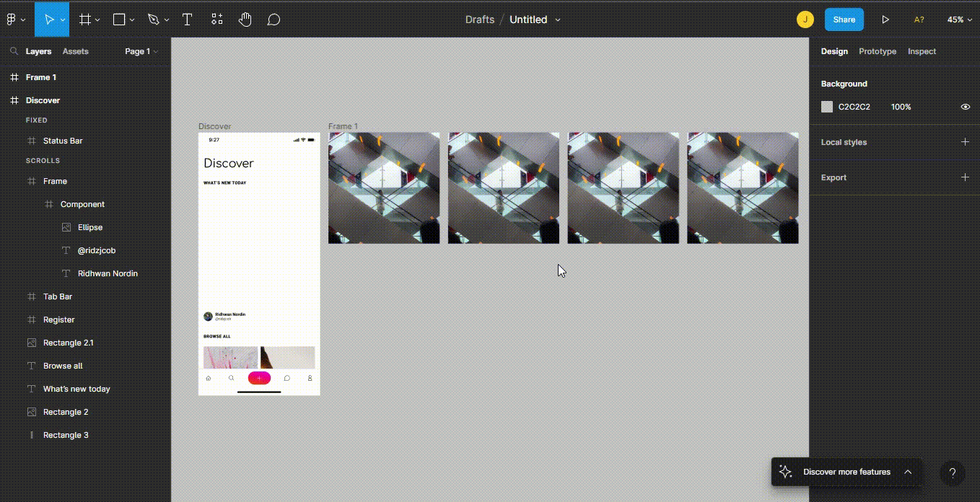Open the Figma main menu icon

coord(11,19)
